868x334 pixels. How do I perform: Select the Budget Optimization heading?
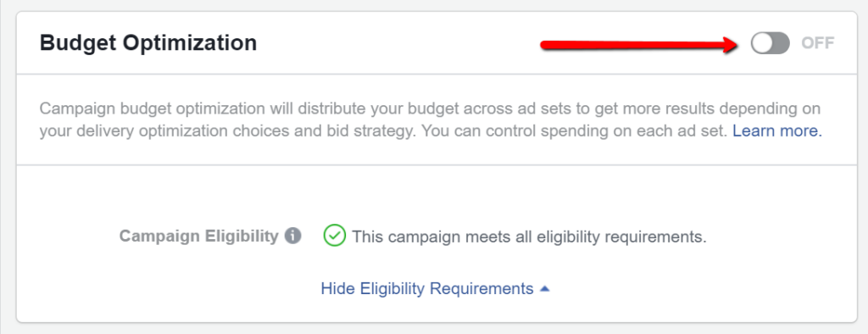point(148,42)
